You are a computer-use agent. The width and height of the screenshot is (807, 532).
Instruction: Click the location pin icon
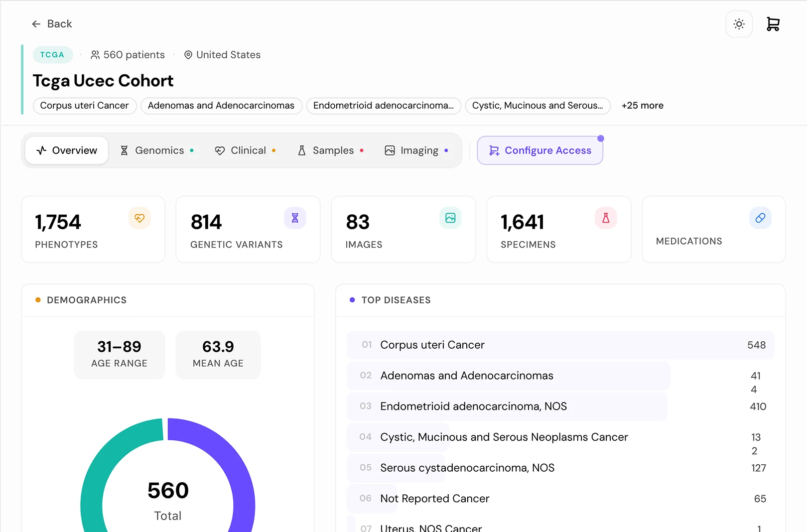pyautogui.click(x=188, y=55)
